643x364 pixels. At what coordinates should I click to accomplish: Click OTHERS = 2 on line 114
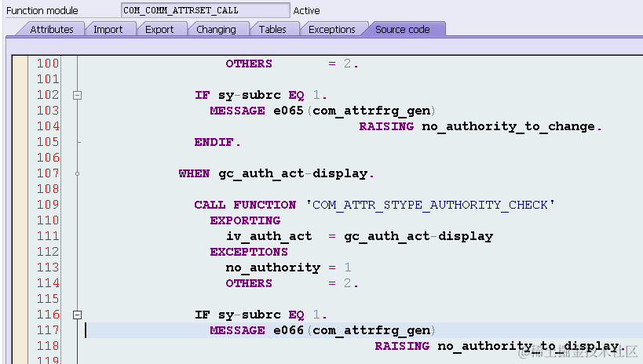292,283
